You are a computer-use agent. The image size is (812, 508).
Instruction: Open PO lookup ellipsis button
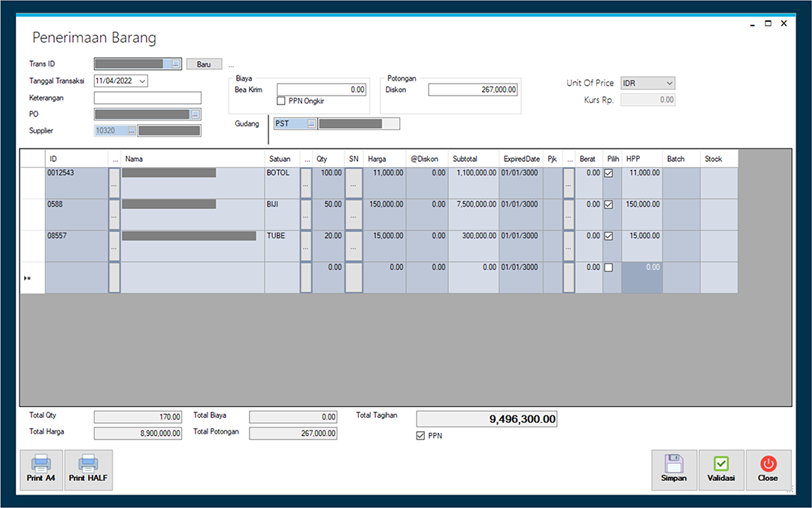point(195,114)
